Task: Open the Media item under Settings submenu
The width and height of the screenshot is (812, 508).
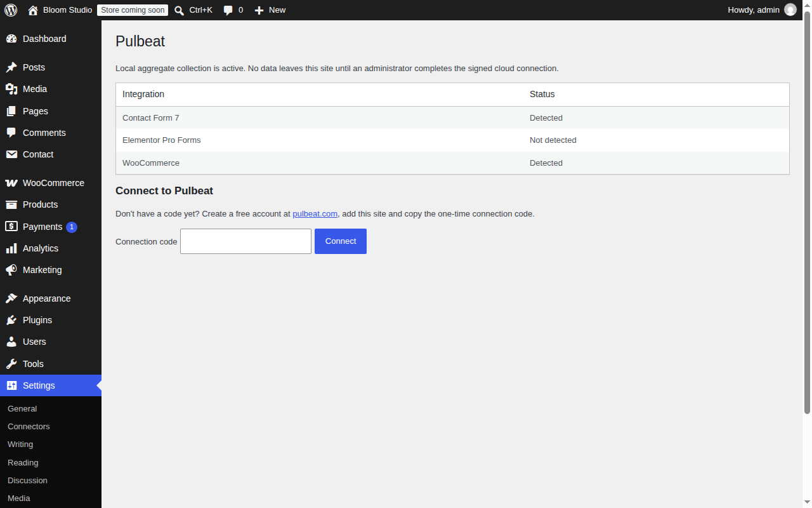Action: pyautogui.click(x=19, y=498)
